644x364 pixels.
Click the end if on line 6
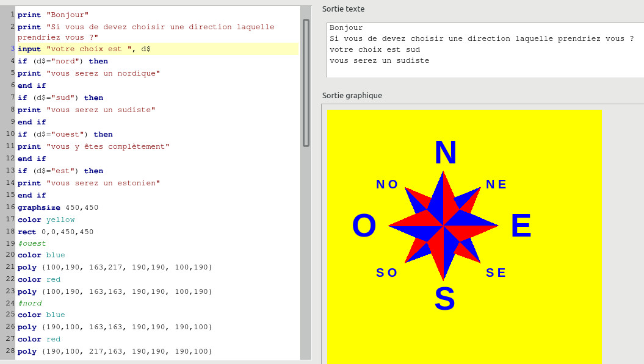tap(32, 85)
